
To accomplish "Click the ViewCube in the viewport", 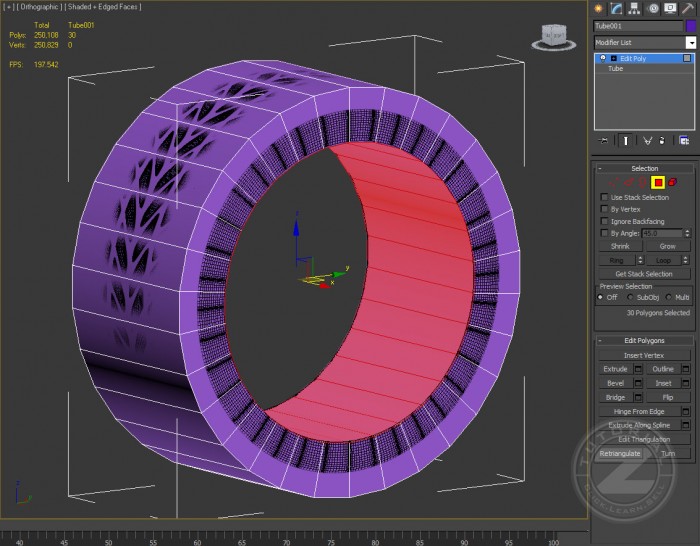I will [x=553, y=37].
